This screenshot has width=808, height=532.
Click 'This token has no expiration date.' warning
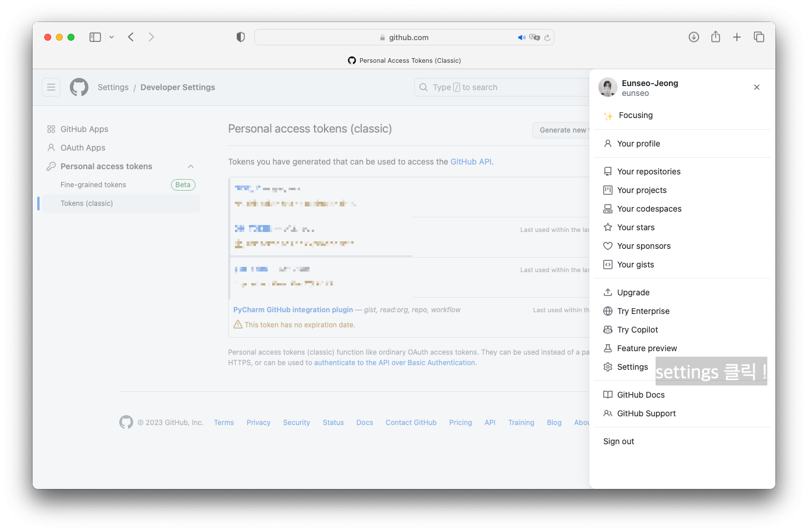point(294,325)
